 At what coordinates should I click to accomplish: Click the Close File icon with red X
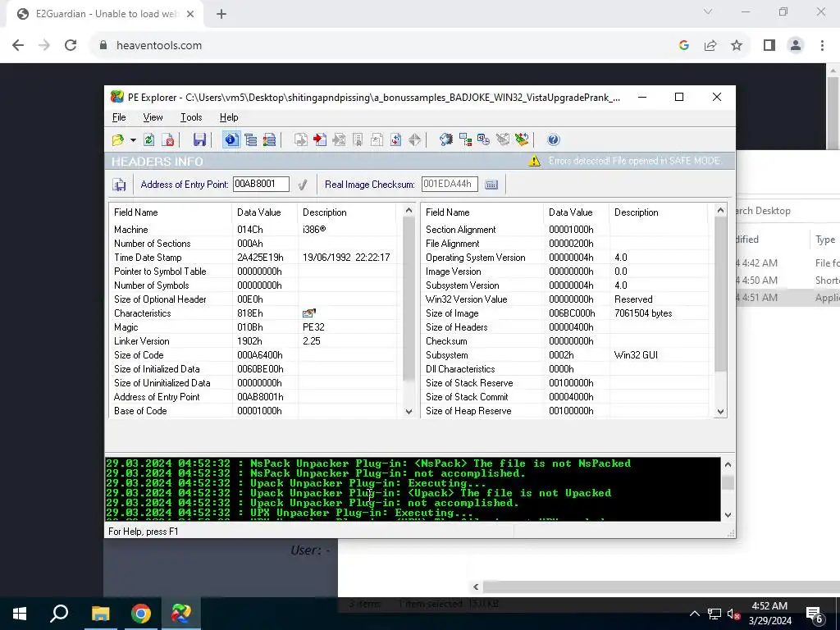tap(167, 139)
